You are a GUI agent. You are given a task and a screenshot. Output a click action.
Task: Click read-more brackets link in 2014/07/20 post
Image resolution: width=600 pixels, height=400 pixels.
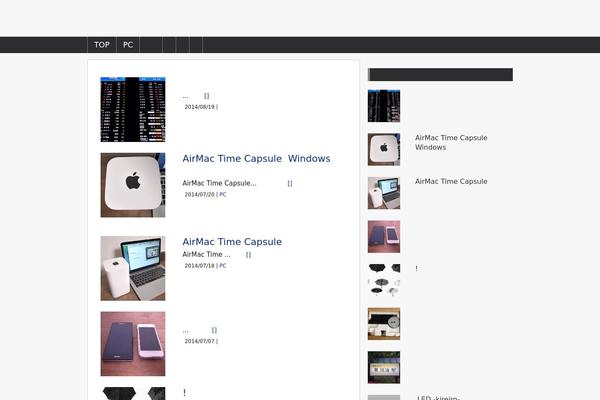290,183
